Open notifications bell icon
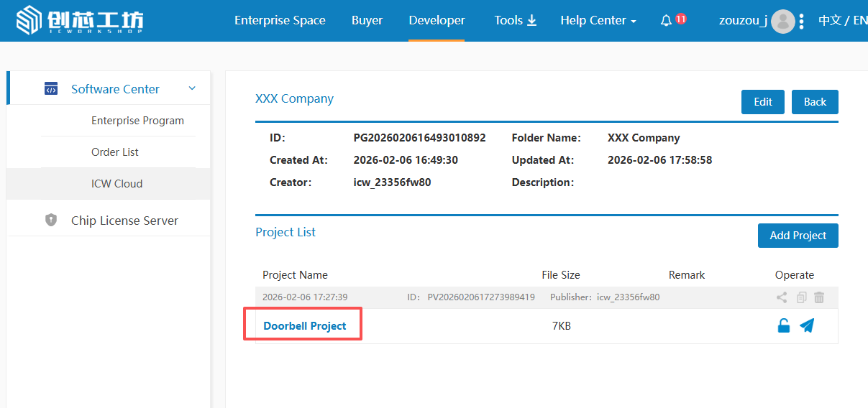Viewport: 868px width, 408px height. [666, 21]
